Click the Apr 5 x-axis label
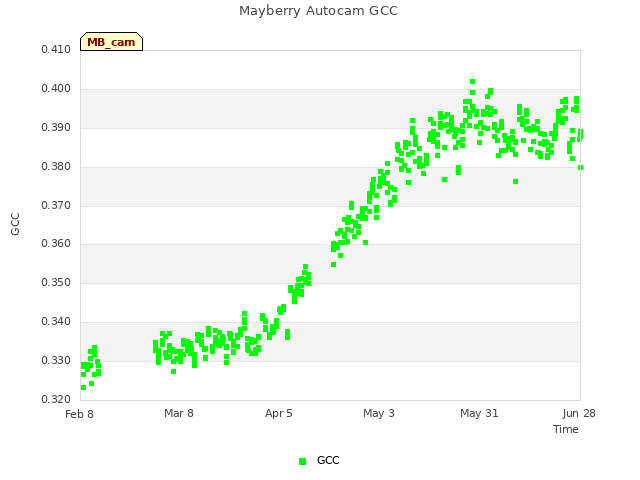This screenshot has width=640, height=480. pyautogui.click(x=279, y=413)
